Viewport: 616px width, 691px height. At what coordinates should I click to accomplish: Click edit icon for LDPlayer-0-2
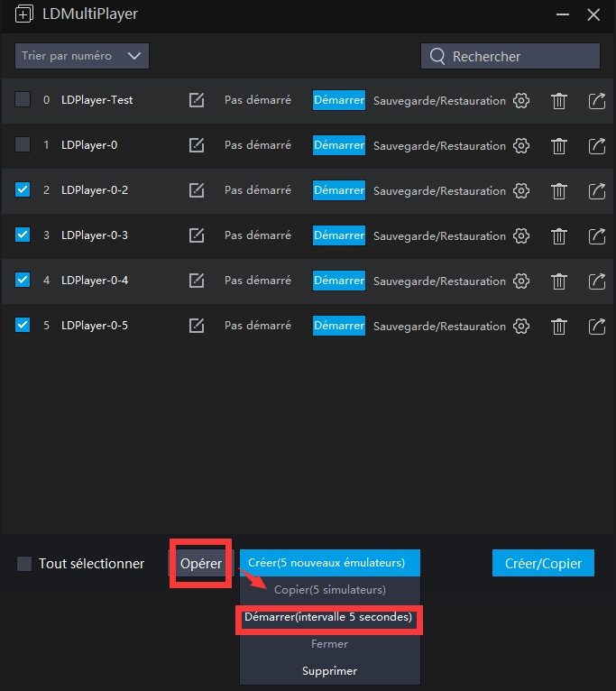coord(197,190)
